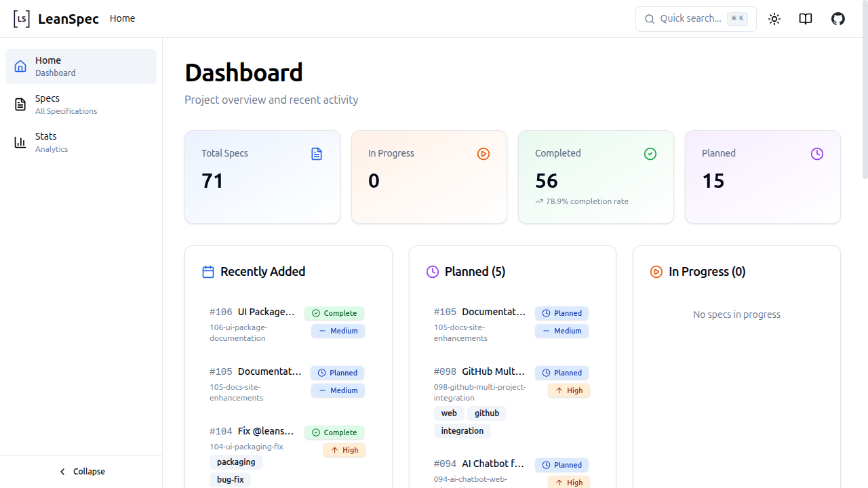This screenshot has width=868, height=488.
Task: Click the Specs document icon in sidebar
Action: [20, 104]
